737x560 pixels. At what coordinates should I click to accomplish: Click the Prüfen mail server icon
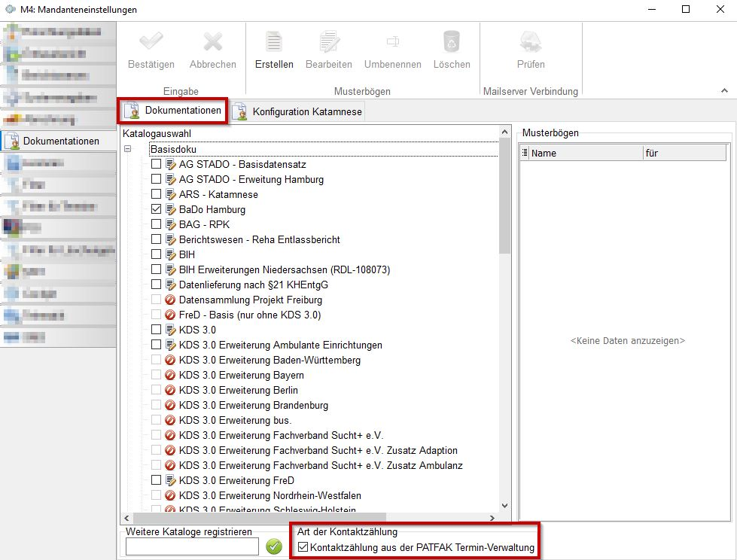[531, 42]
